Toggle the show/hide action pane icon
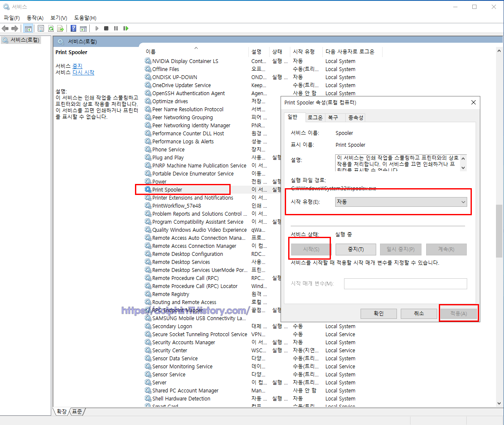The height and width of the screenshot is (425, 504). click(83, 29)
